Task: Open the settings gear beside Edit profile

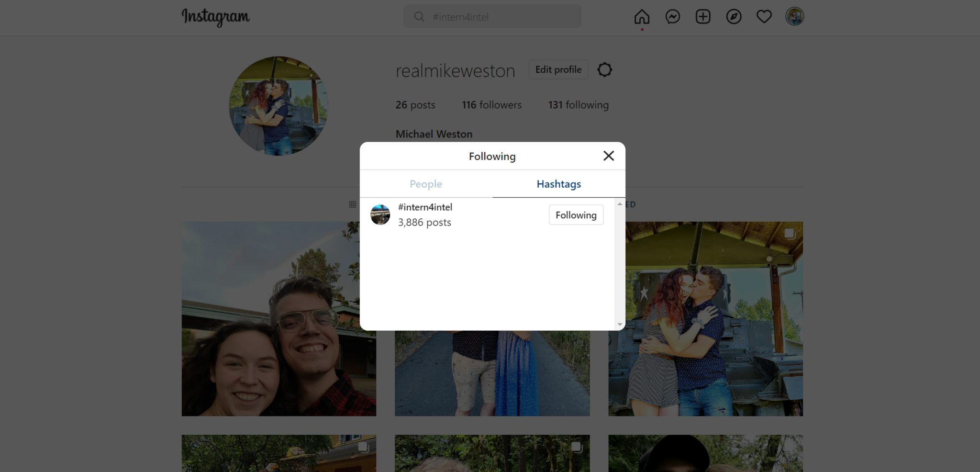Action: click(x=604, y=70)
